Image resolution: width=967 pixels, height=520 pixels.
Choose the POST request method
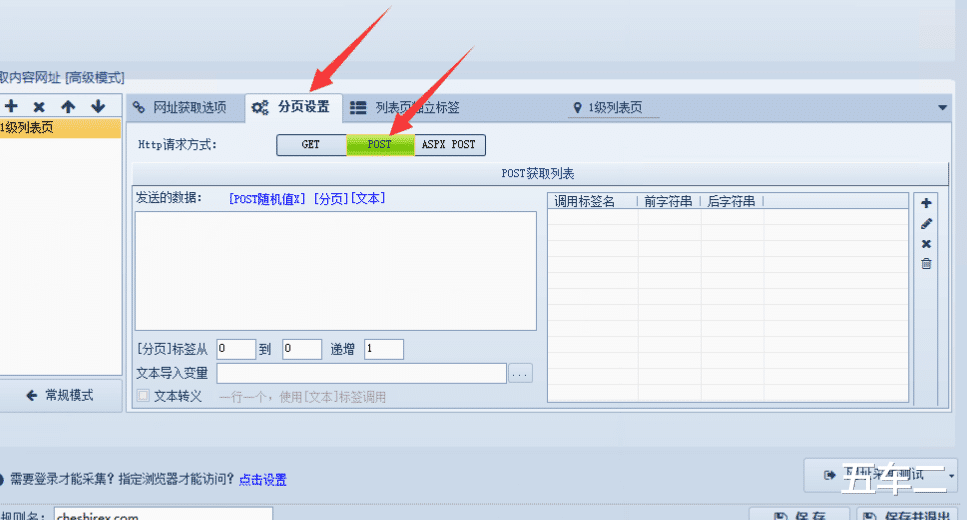click(380, 144)
